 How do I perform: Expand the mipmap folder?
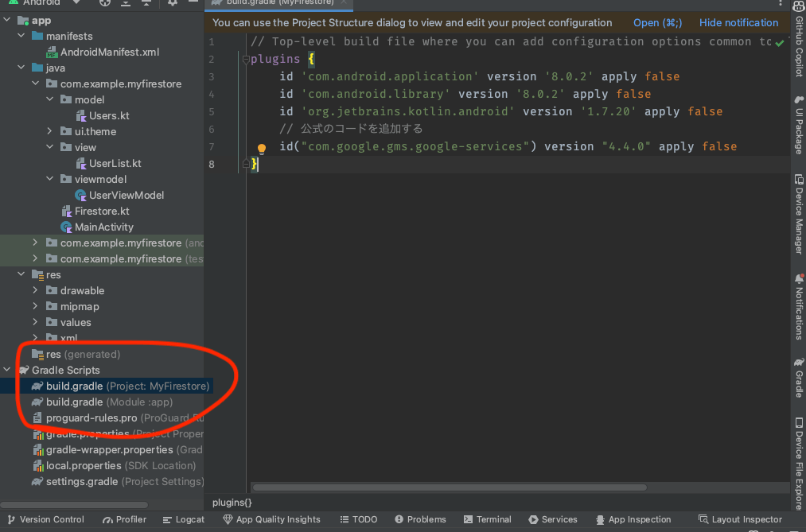[36, 307]
